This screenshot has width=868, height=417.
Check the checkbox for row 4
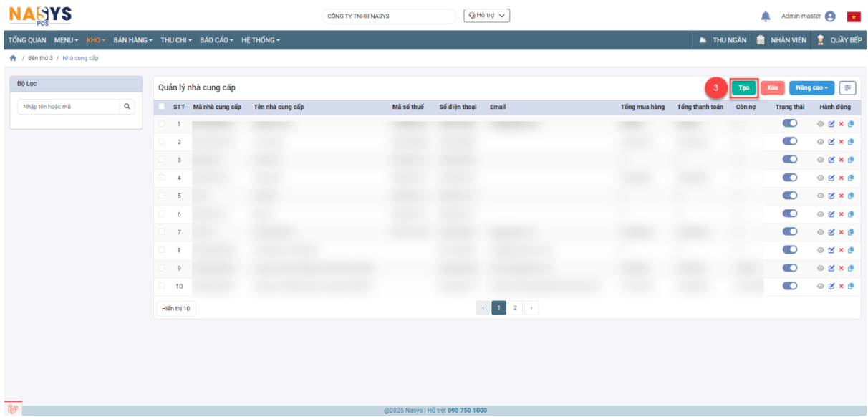tap(162, 178)
